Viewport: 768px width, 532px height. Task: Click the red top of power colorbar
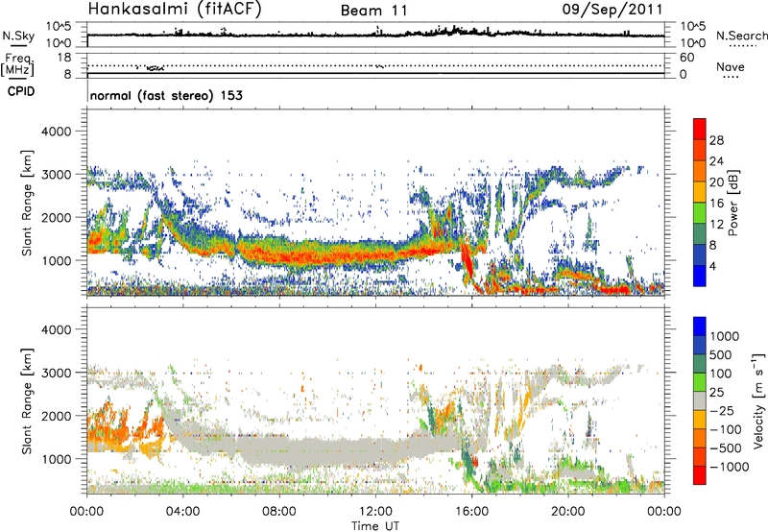[x=700, y=127]
